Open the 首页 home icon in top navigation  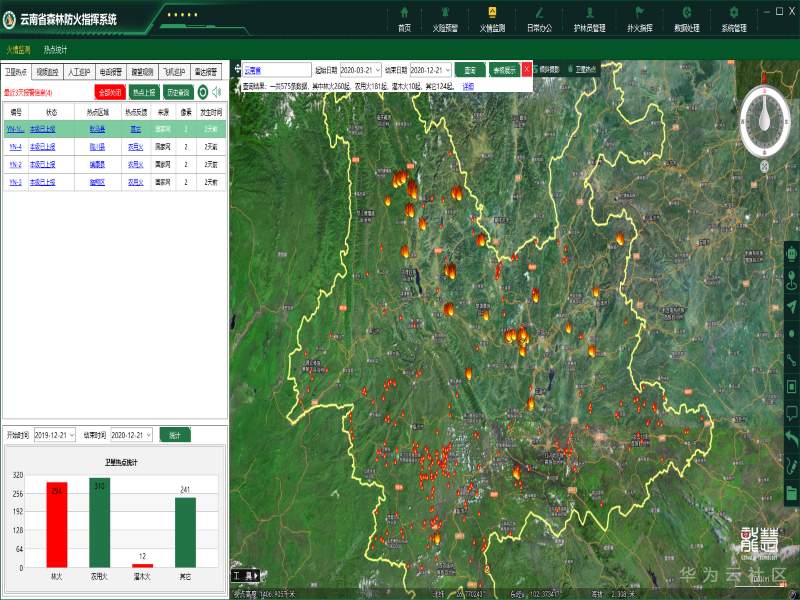[404, 18]
